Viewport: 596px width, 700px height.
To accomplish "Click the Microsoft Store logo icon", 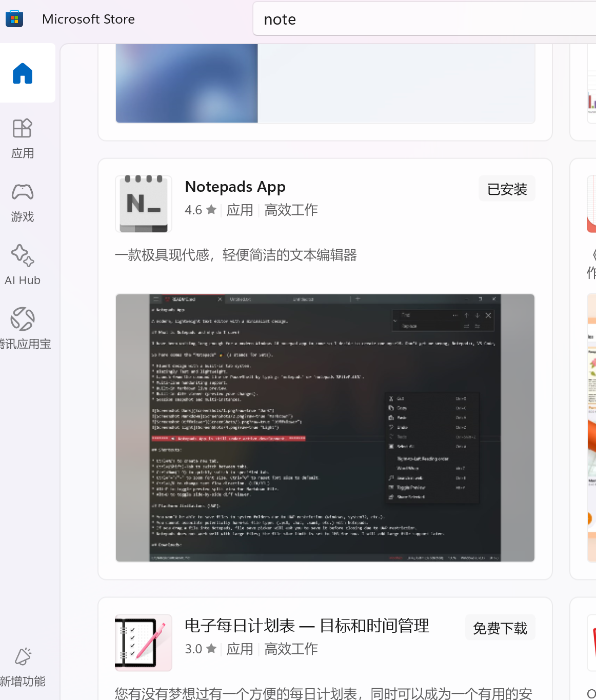I will (14, 19).
